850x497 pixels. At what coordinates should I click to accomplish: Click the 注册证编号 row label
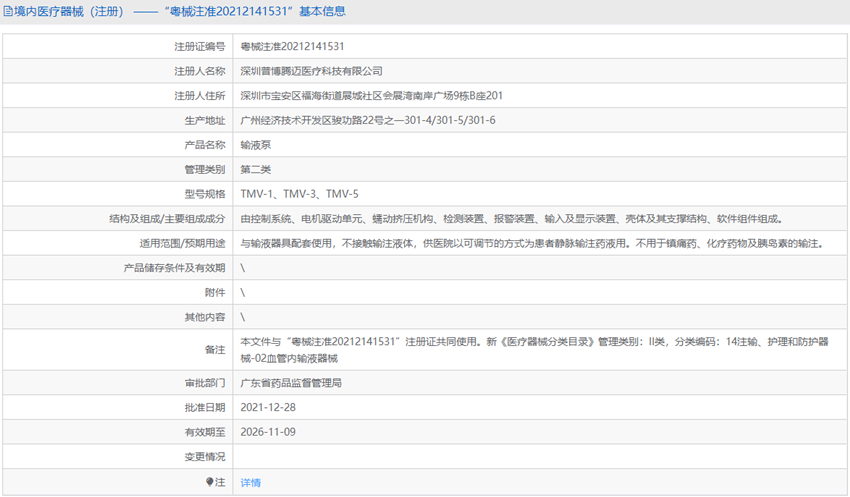(x=199, y=47)
